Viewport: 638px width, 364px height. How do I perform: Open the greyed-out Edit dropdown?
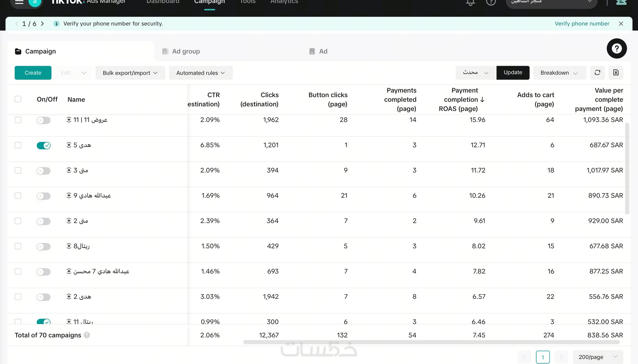(x=73, y=73)
